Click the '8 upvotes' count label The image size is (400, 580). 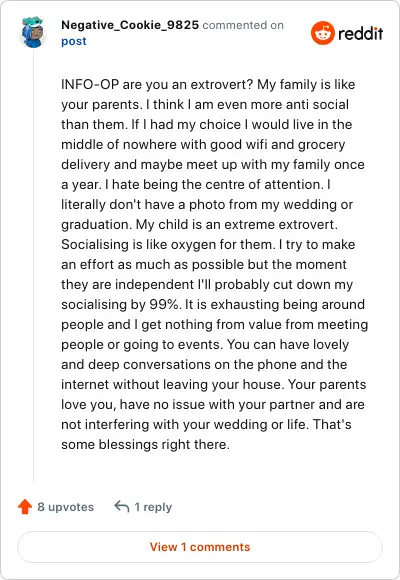point(65,507)
